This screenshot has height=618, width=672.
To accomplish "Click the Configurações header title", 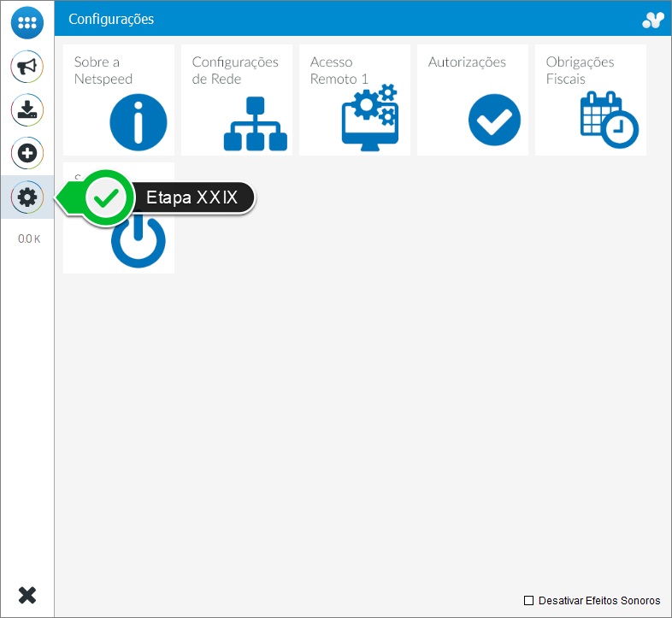I will pyautogui.click(x=111, y=20).
